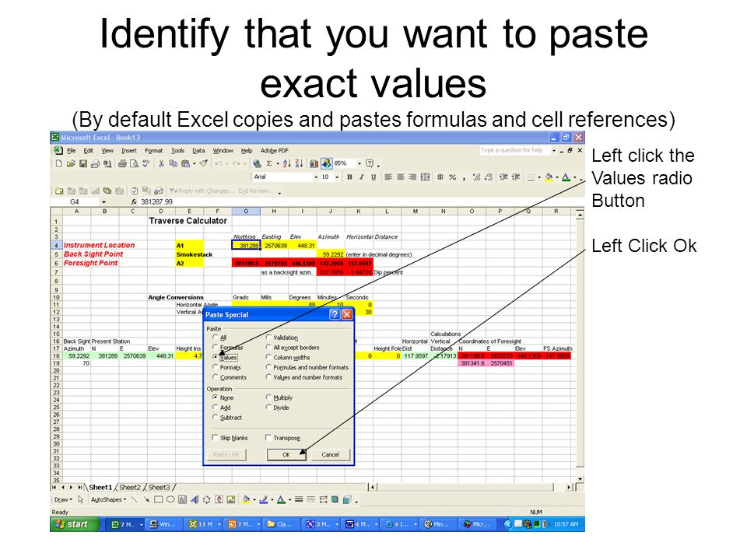Click the Line Color brush on Drawing toolbar
The image size is (747, 560).
(x=265, y=499)
